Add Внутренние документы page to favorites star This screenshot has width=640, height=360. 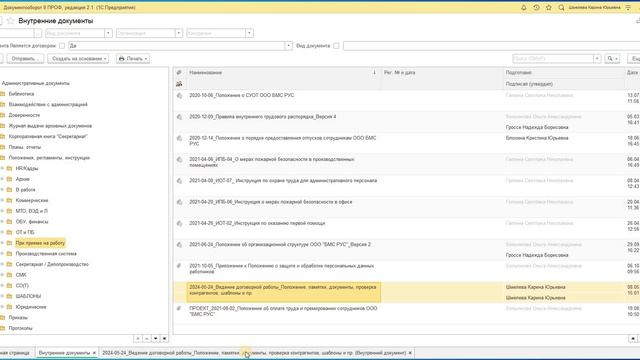11,21
